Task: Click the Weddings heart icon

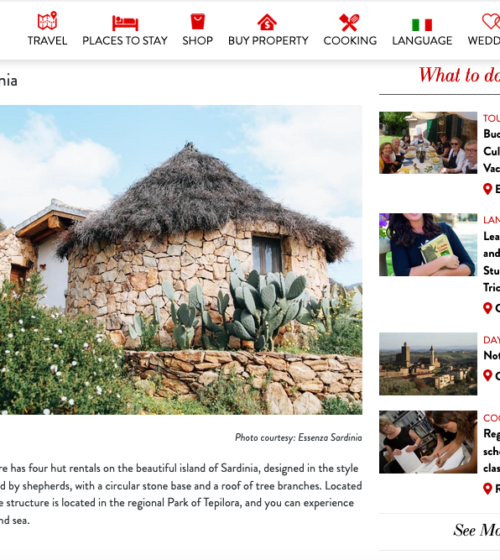Action: [492, 21]
